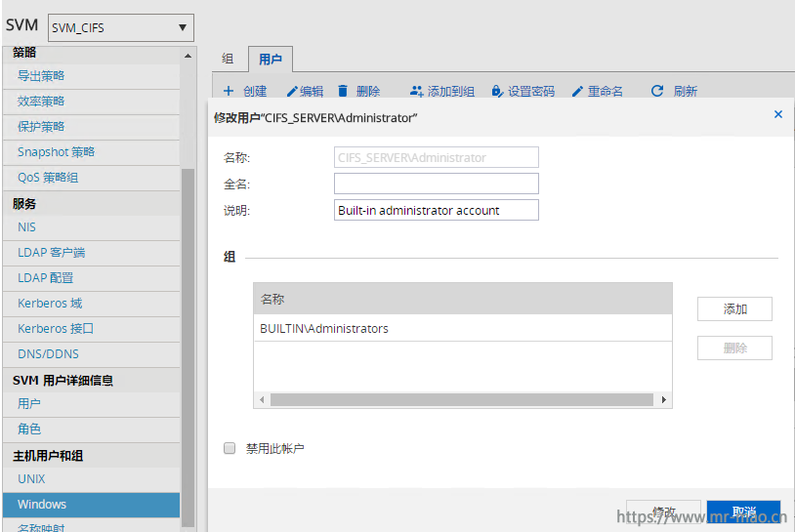795x532 pixels.
Task: Click 添加到组 toolbar label
Action: click(x=451, y=91)
